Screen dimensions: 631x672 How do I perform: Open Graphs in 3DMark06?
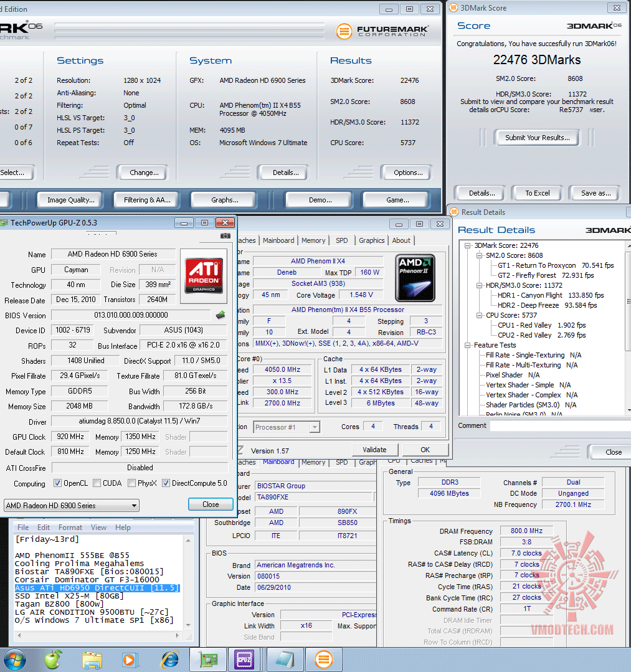225,200
